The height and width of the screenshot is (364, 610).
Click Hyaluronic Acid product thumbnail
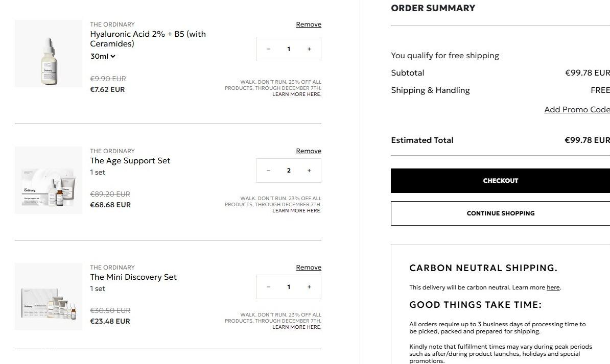click(49, 54)
